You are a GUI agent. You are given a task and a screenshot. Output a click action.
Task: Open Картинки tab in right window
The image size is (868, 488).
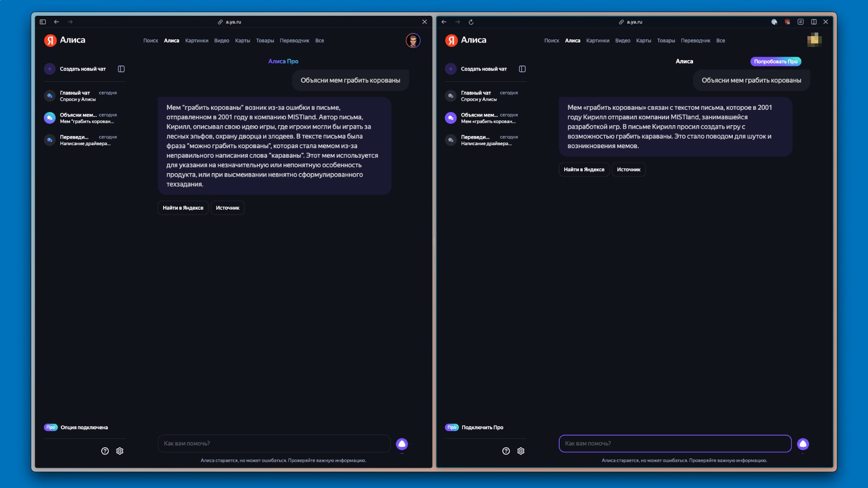pos(598,41)
